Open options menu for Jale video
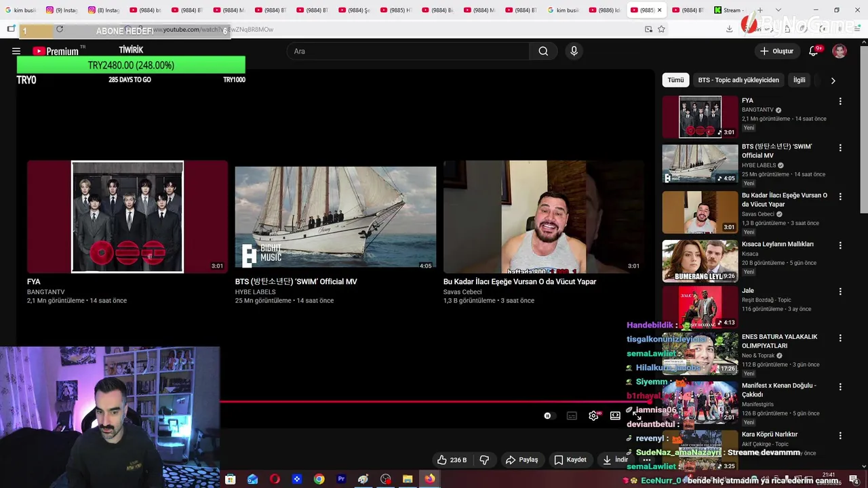The image size is (868, 488). 840,291
